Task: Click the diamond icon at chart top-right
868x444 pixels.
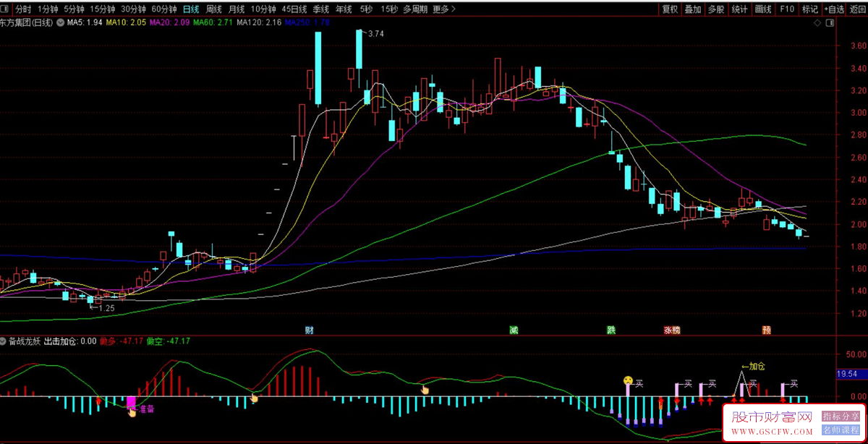Action: tap(817, 23)
